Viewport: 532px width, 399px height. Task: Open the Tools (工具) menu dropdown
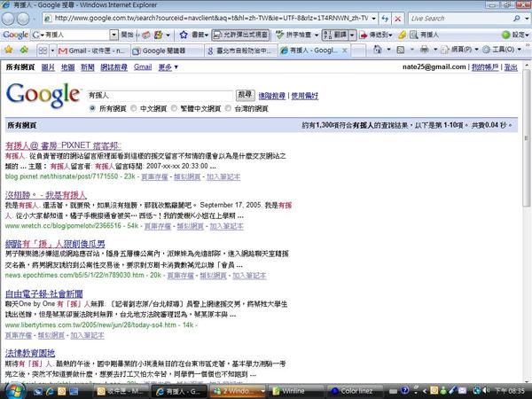tap(502, 50)
